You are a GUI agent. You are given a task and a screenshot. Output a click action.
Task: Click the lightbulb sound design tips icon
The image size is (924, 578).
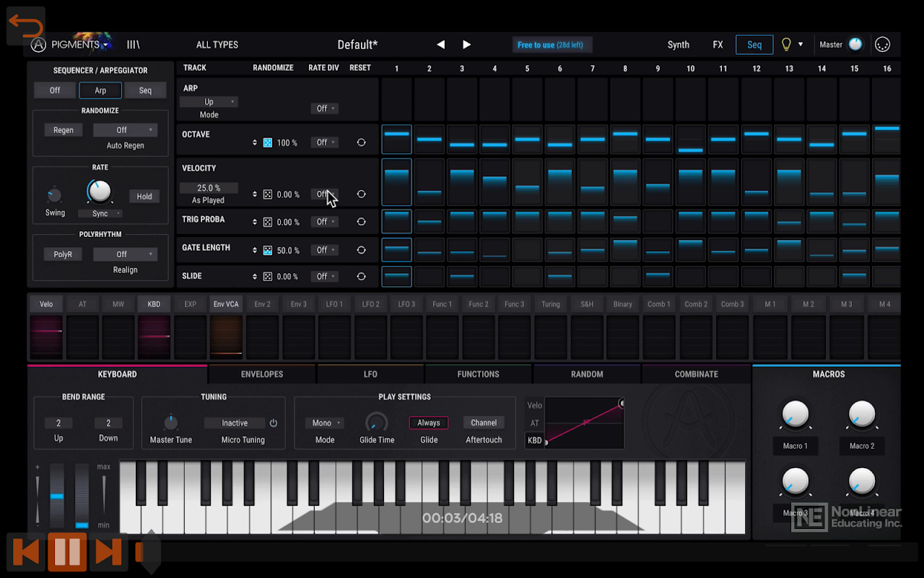(x=786, y=45)
